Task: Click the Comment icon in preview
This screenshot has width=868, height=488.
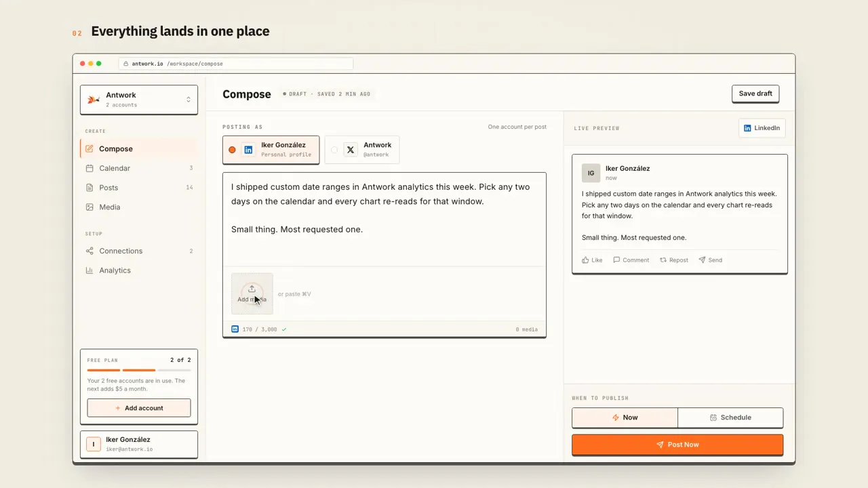Action: 616,260
